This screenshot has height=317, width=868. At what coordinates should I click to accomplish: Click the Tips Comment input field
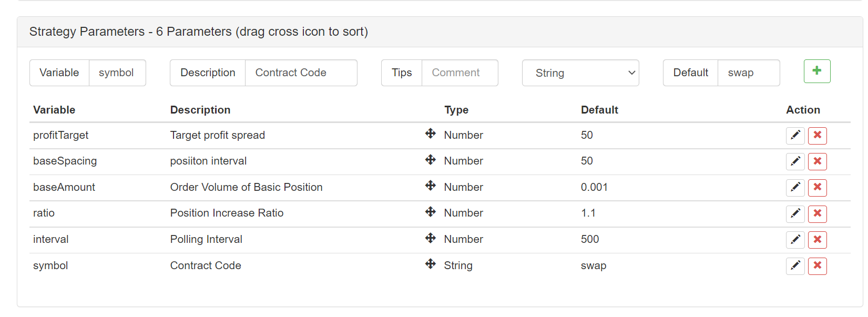[x=459, y=73]
